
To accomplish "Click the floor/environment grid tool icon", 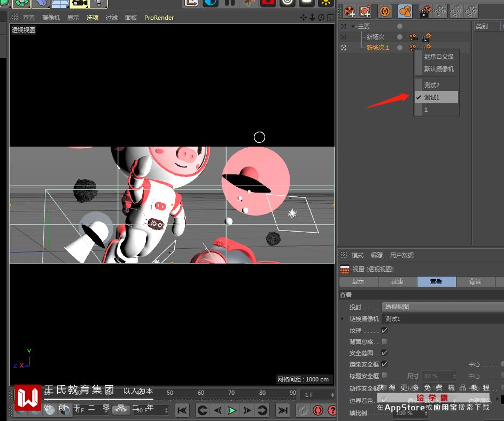I will click(60, 3).
